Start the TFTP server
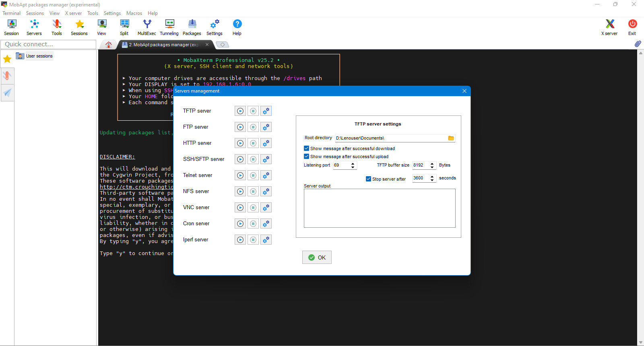The width and height of the screenshot is (644, 346). click(240, 111)
